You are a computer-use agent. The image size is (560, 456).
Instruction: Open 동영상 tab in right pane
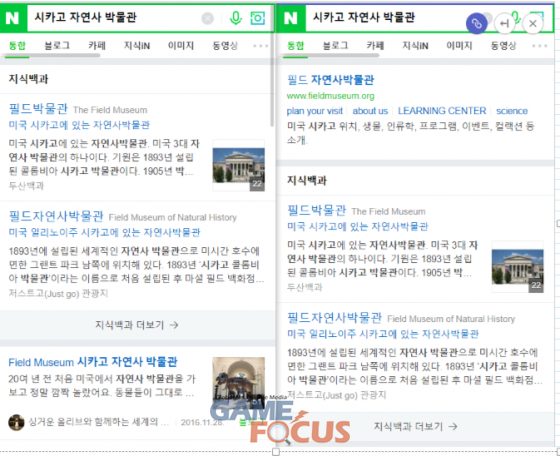[x=503, y=46]
